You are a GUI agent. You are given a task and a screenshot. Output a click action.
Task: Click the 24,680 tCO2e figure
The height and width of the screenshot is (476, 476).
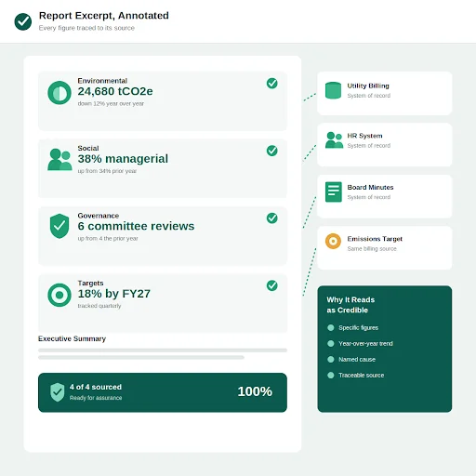[115, 91]
